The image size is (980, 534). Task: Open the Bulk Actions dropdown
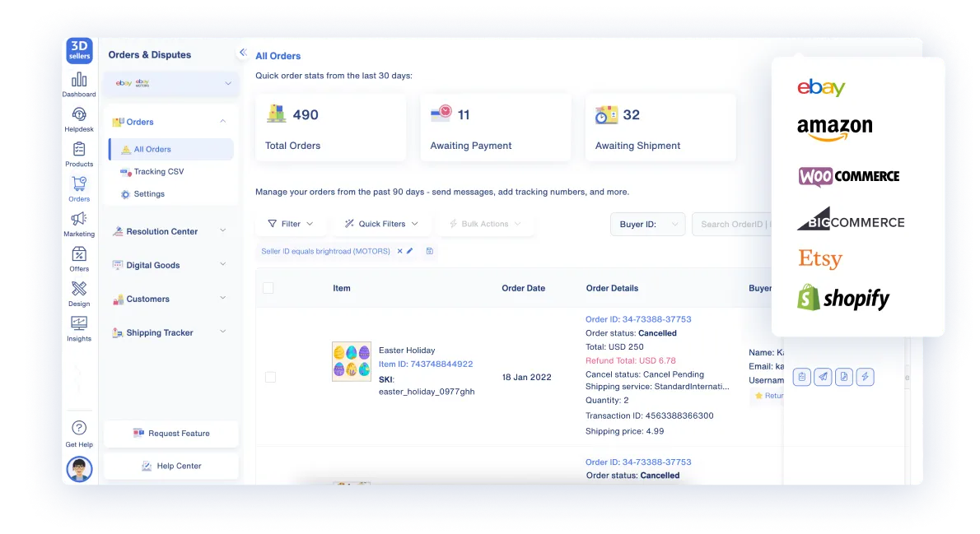tap(485, 224)
